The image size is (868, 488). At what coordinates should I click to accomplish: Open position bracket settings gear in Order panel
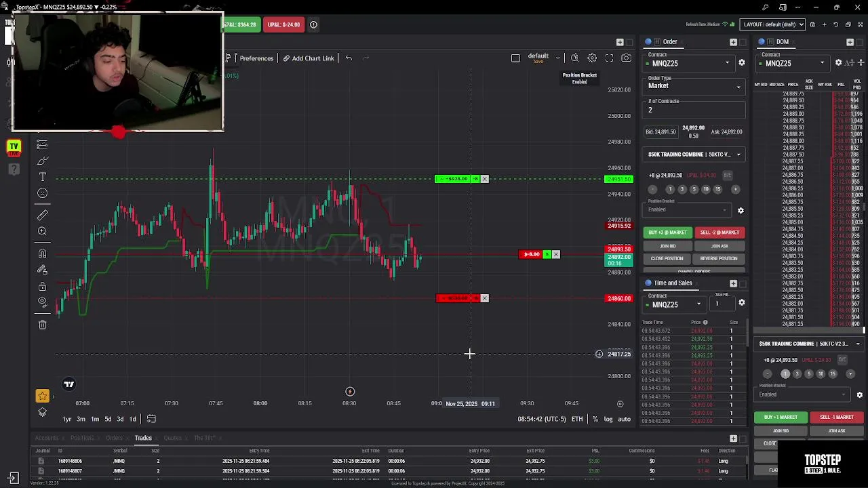pos(741,211)
